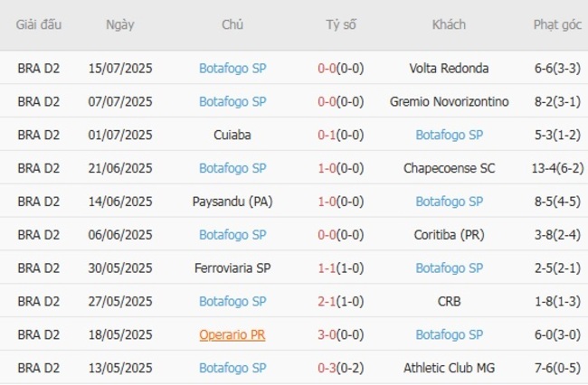Click the Tỷ số column header
The height and width of the screenshot is (385, 588).
pos(341,24)
